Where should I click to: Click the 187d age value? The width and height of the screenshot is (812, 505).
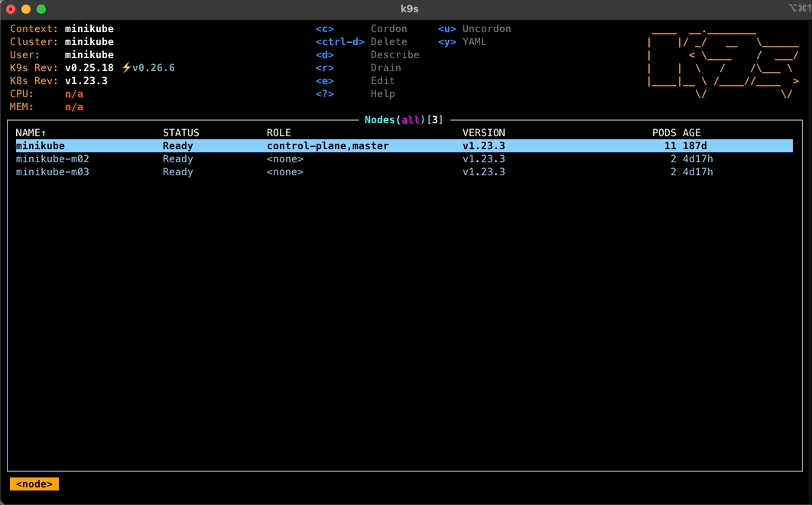pyautogui.click(x=694, y=145)
